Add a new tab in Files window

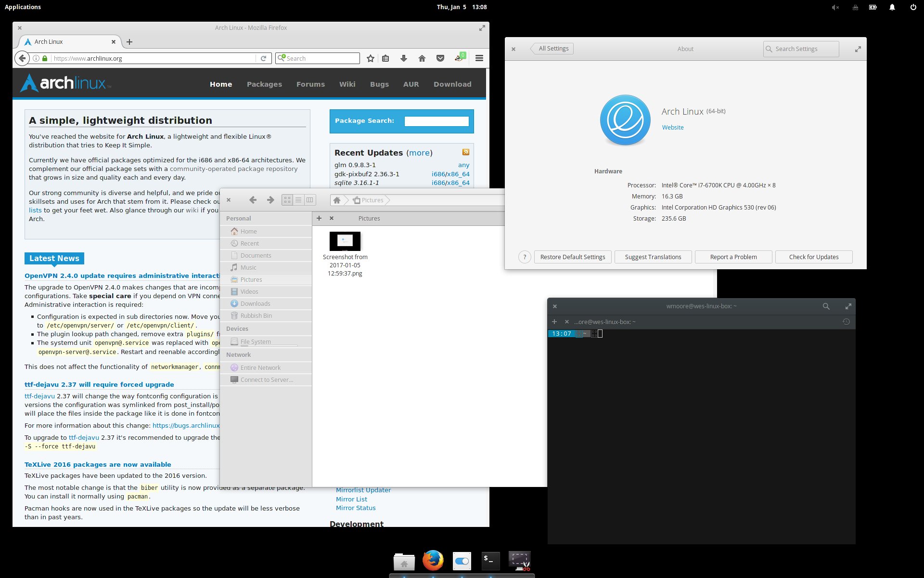[x=319, y=218]
